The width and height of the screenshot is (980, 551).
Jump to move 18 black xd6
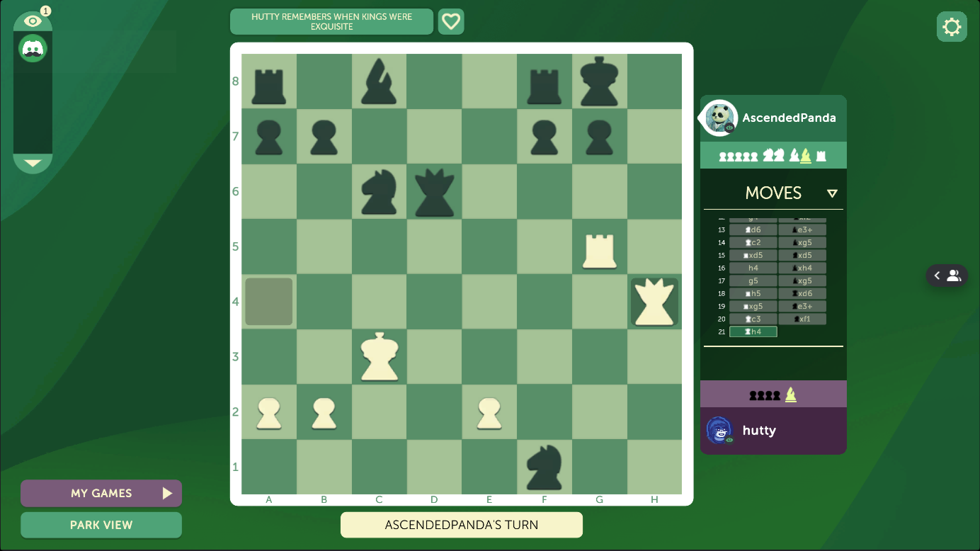(802, 293)
